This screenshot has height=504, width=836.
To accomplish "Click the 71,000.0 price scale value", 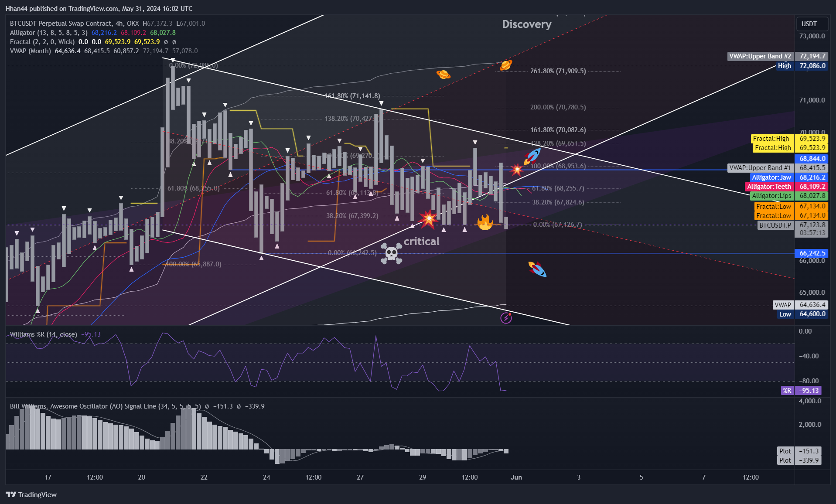I will pyautogui.click(x=812, y=100).
